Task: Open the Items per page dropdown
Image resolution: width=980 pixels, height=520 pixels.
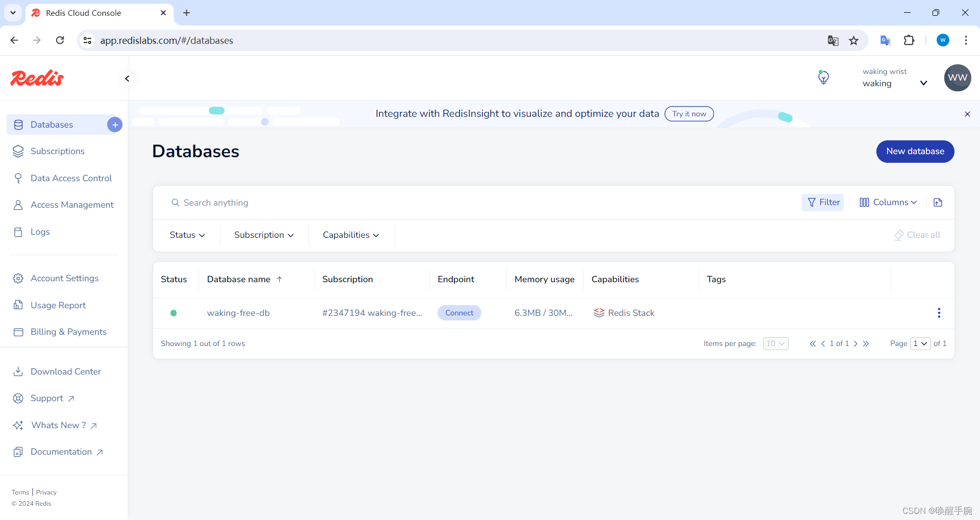Action: click(x=775, y=343)
